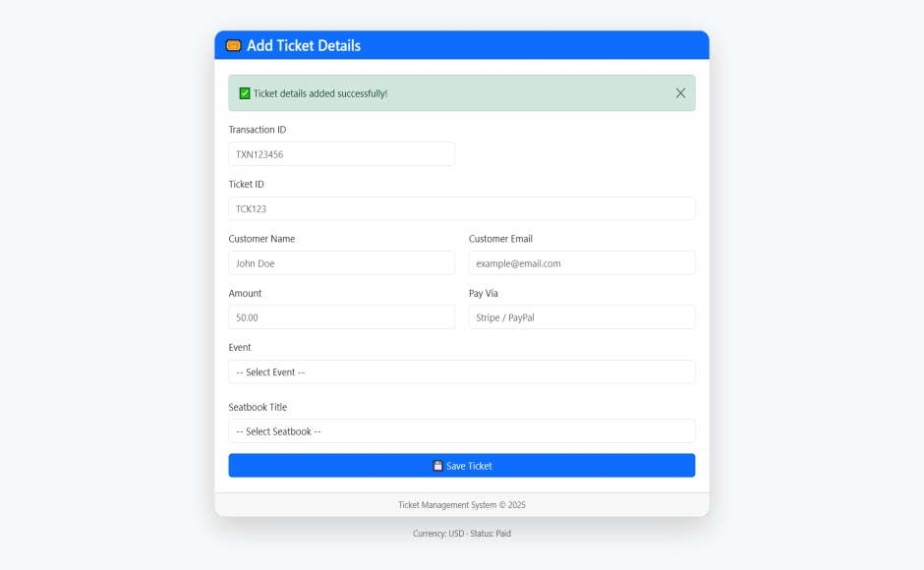This screenshot has height=570, width=924.
Task: Click the Event field label
Action: tap(240, 347)
